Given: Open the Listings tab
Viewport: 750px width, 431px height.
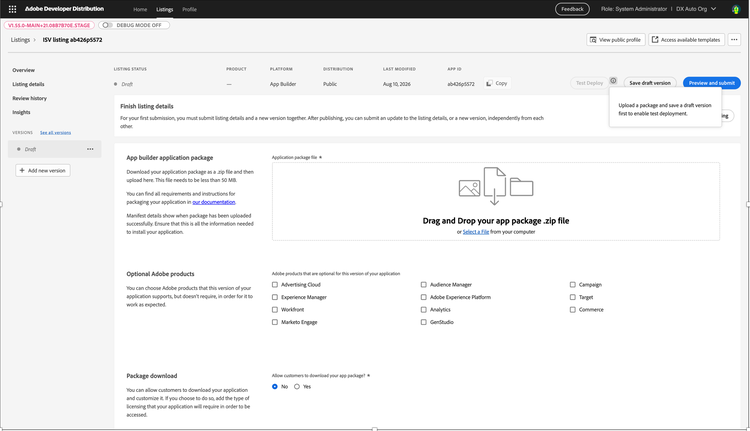Looking at the screenshot, I should (165, 10).
